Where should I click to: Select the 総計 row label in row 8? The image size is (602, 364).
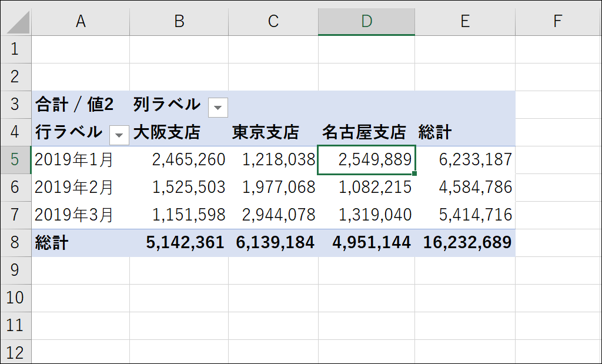pyautogui.click(x=81, y=243)
